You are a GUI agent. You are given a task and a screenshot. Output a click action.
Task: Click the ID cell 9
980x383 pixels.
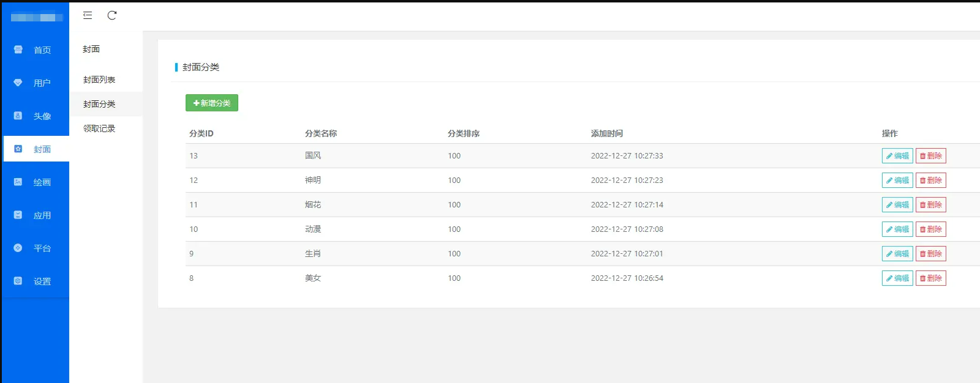pyautogui.click(x=191, y=253)
